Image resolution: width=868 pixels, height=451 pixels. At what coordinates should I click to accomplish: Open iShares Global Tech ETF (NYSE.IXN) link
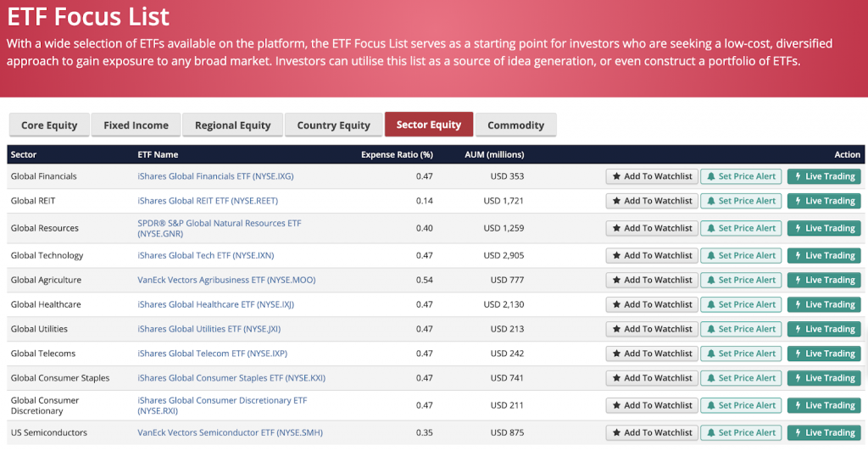pos(206,255)
